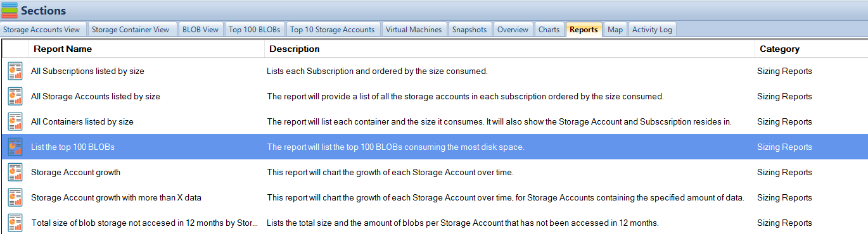The width and height of the screenshot is (868, 234).
Task: Click icon of All Subscriptions listed by size
Action: [x=15, y=71]
